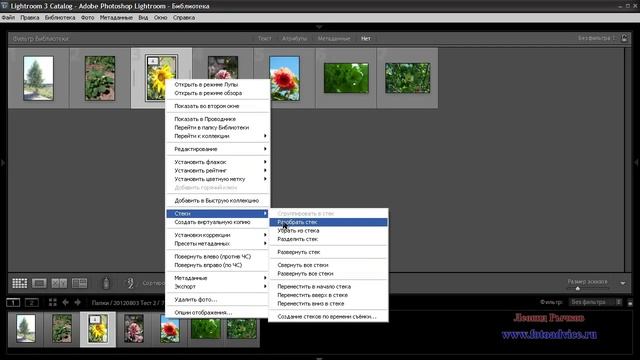This screenshot has width=640, height=360.
Task: Choose 'Свернуть все стеки' item
Action: (328, 265)
